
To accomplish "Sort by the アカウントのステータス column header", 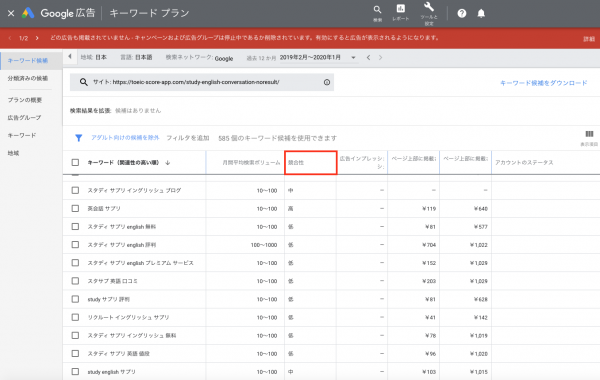I will 524,163.
